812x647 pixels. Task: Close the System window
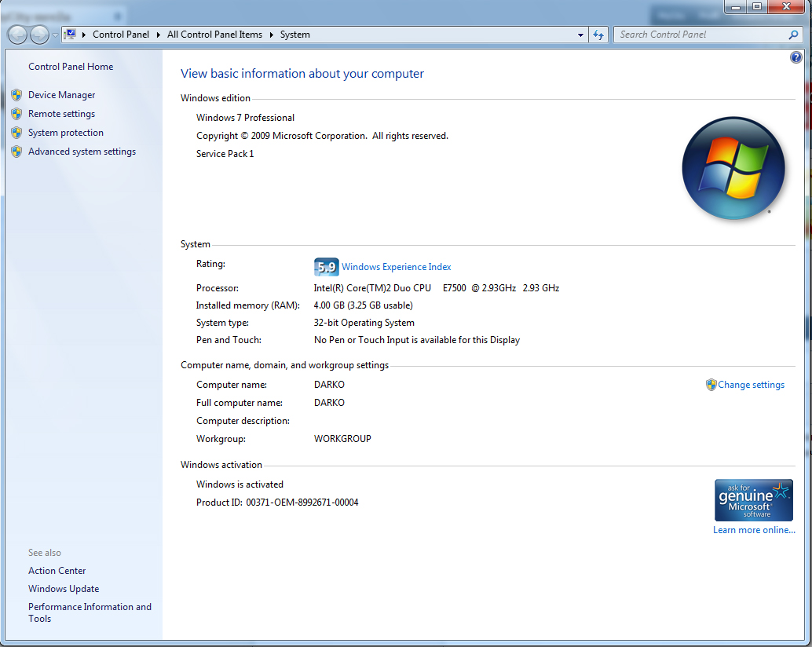click(x=786, y=7)
